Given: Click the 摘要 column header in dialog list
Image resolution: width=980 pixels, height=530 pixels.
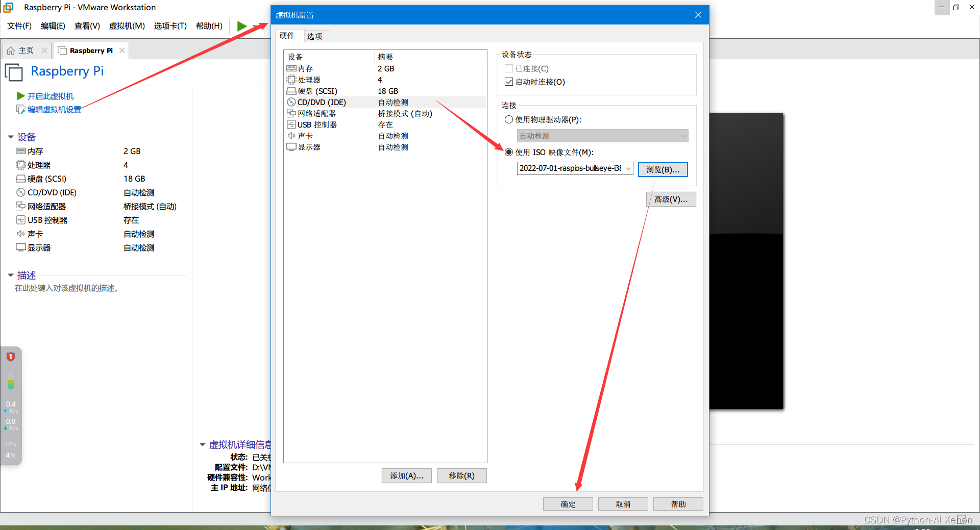Looking at the screenshot, I should tap(430, 57).
